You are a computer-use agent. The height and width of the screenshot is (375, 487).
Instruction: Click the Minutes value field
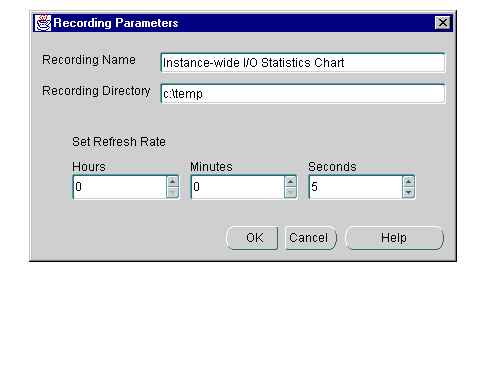[238, 187]
